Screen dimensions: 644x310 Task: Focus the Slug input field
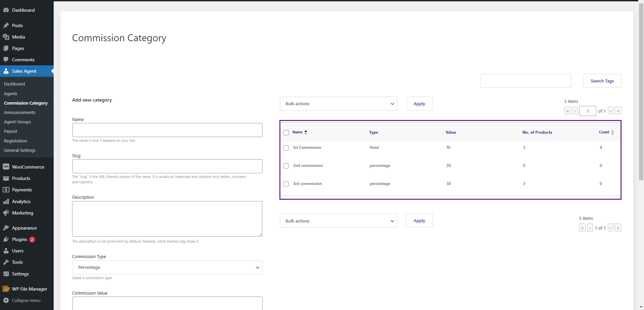tap(167, 166)
